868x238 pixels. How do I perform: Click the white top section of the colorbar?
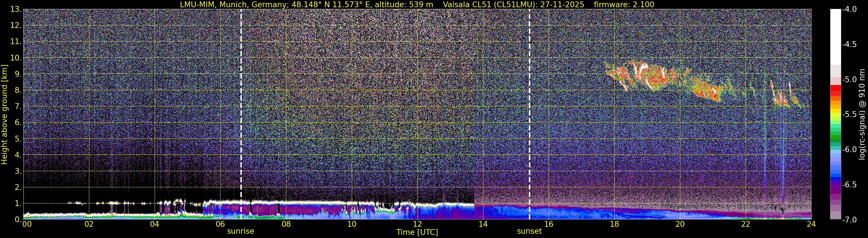tap(835, 37)
